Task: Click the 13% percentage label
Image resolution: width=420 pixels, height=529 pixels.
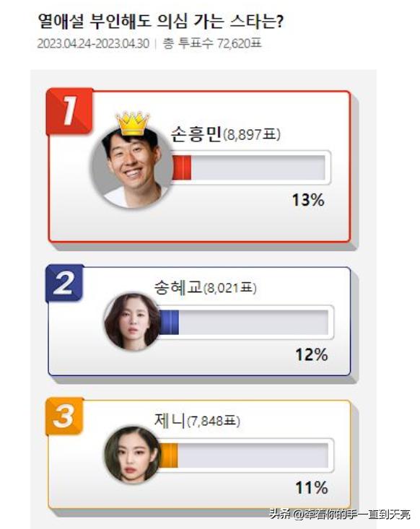Action: pos(308,200)
